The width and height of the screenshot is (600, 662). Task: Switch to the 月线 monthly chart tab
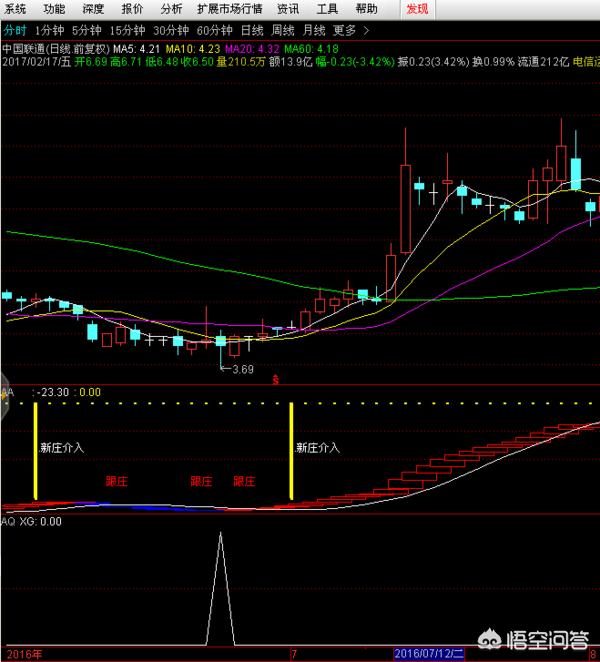pyautogui.click(x=316, y=31)
